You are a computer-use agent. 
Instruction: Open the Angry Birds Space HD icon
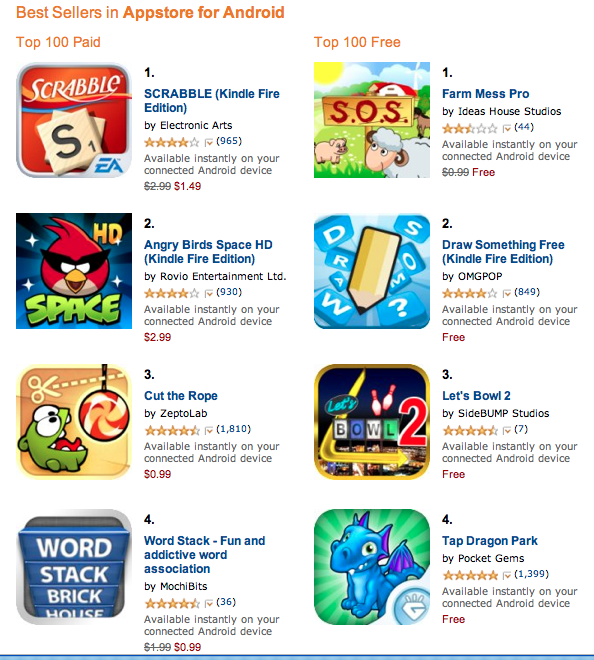pyautogui.click(x=74, y=271)
